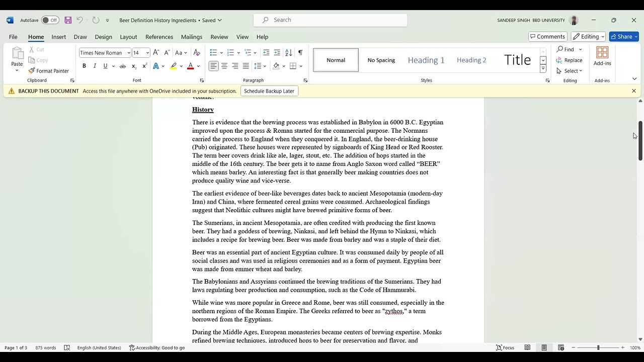Apply No Spacing style
Screen dimensions: 644x362
381,60
